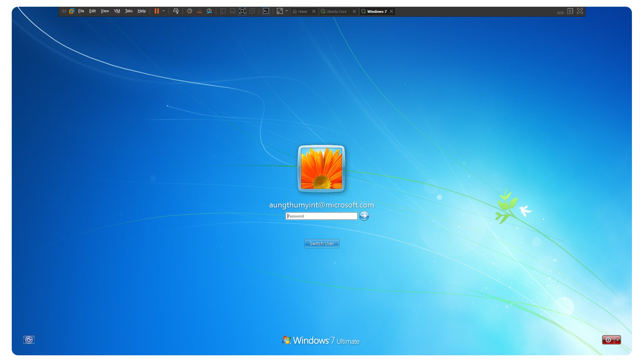
Task: Open the File menu
Action: (81, 11)
